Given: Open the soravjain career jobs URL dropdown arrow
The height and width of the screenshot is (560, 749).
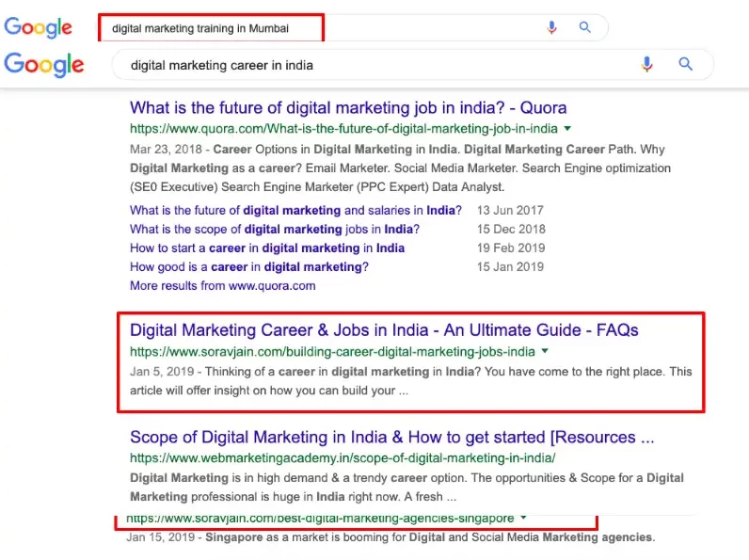Looking at the screenshot, I should (545, 351).
